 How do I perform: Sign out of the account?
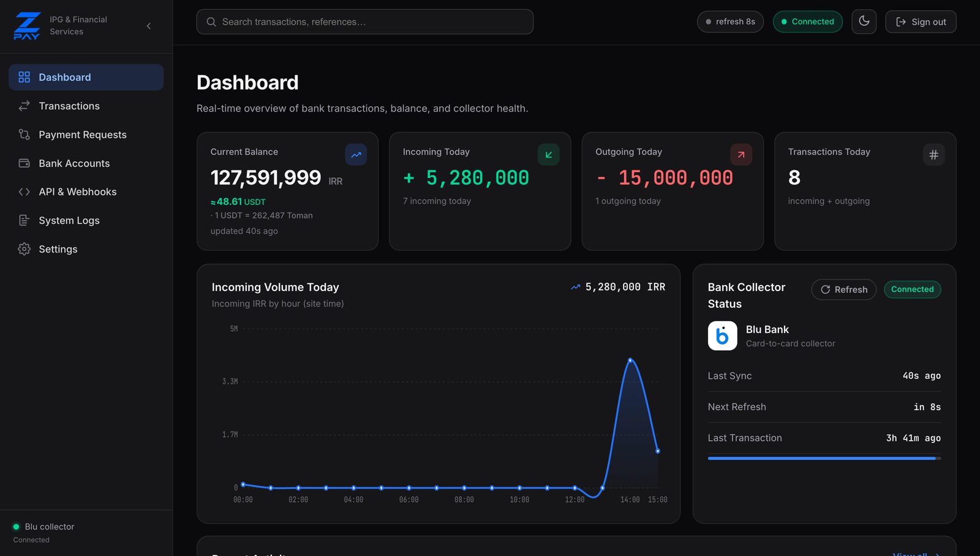tap(921, 22)
